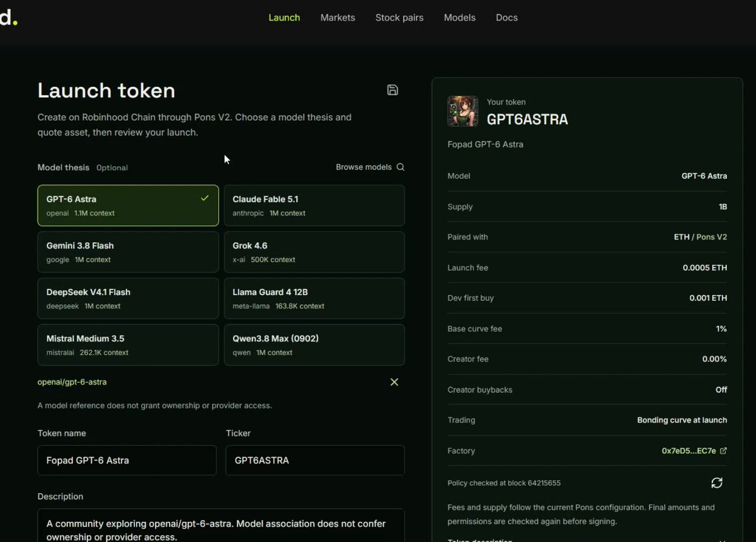Click the 0.001 ETH dev first buy value

[708, 298]
